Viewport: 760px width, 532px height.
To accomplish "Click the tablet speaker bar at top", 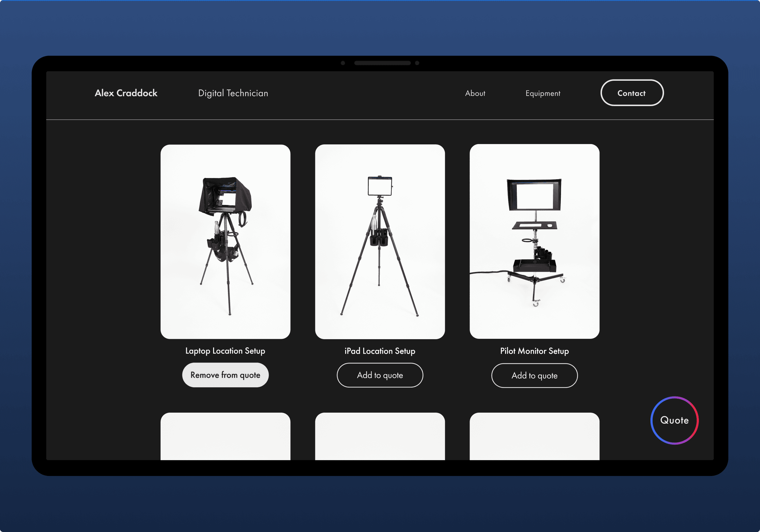I will click(382, 63).
